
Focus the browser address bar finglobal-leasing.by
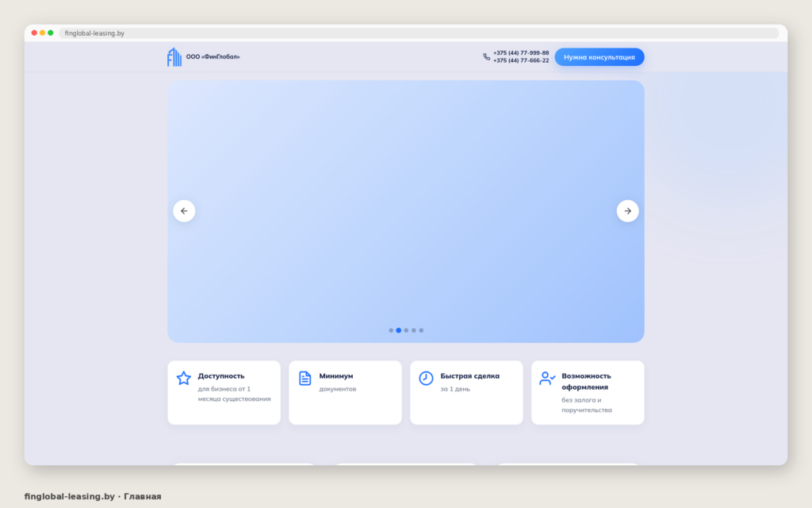(x=419, y=33)
